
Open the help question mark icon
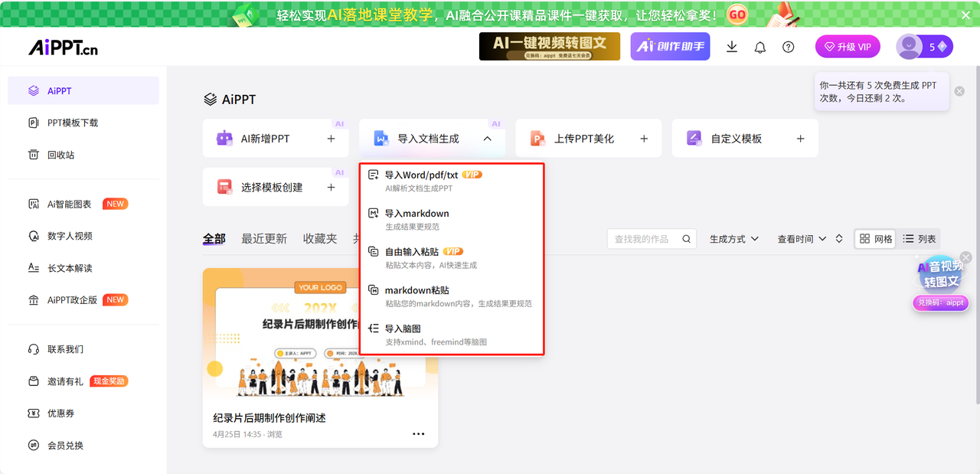pos(789,47)
